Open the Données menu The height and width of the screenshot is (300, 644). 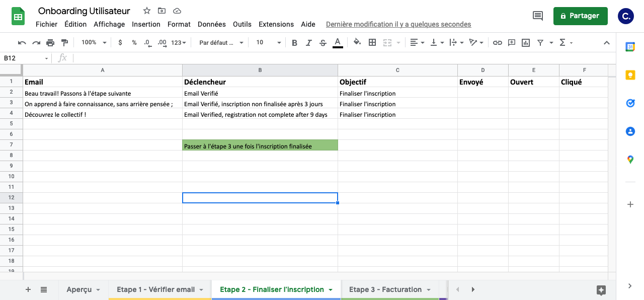tap(211, 24)
